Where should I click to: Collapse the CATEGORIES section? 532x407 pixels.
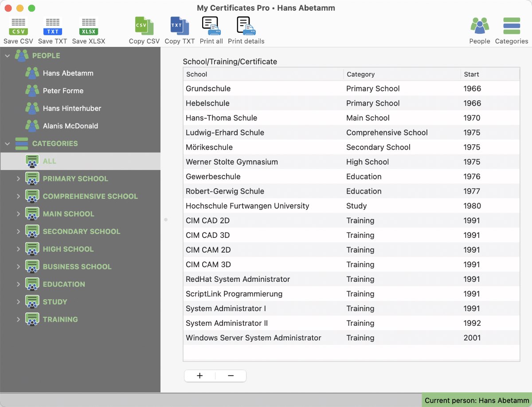(8, 143)
